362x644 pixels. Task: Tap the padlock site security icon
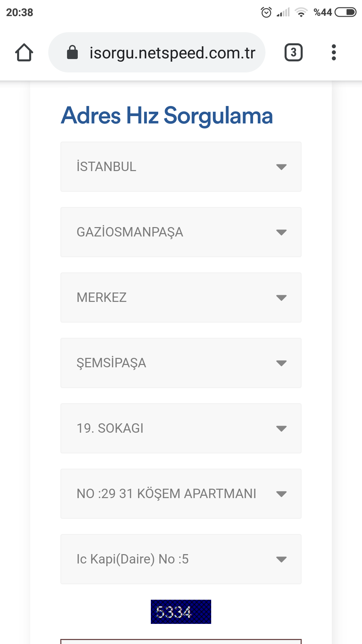pos(72,52)
